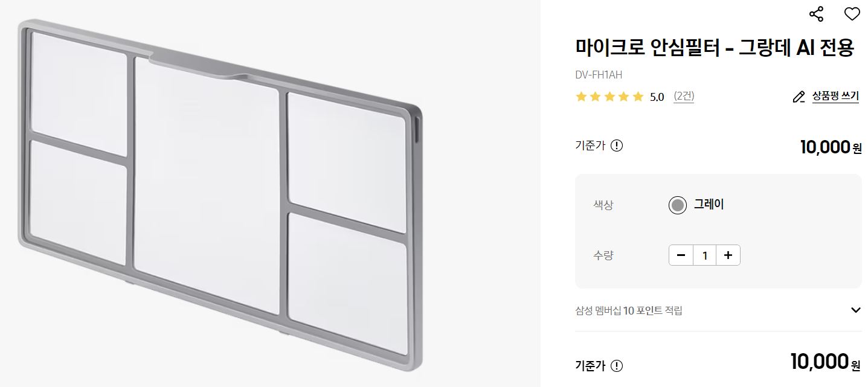Click the quantity value field showing 1
Image resolution: width=868 pixels, height=387 pixels.
point(704,255)
